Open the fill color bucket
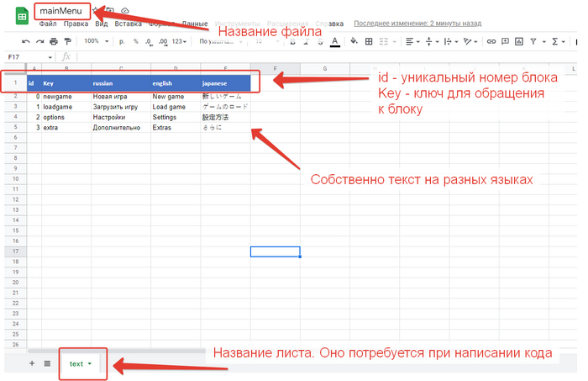588x381 pixels. [x=354, y=40]
